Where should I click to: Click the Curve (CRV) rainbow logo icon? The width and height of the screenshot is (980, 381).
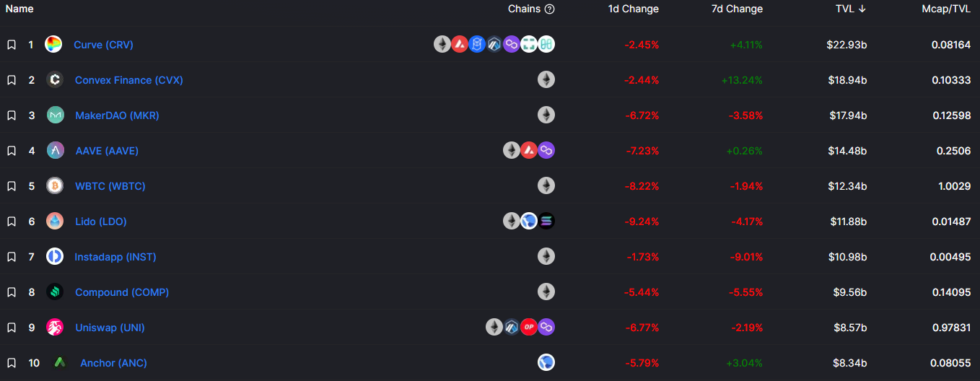point(53,45)
